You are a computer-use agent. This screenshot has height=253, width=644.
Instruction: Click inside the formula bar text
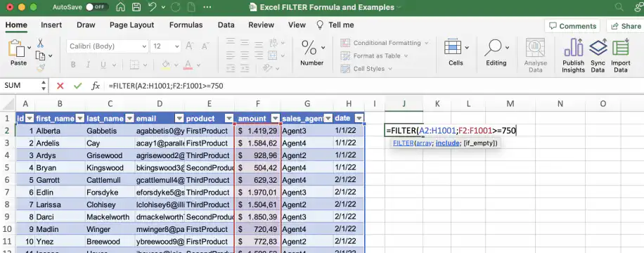166,86
